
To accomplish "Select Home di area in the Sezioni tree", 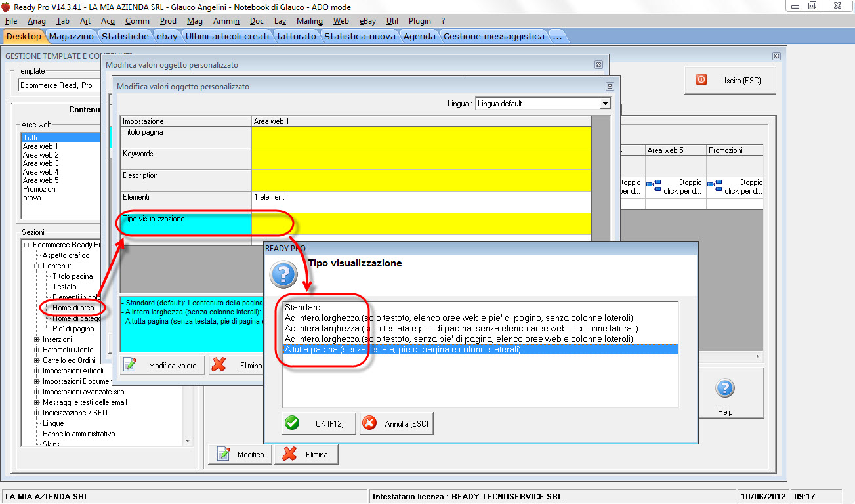I will click(x=73, y=308).
